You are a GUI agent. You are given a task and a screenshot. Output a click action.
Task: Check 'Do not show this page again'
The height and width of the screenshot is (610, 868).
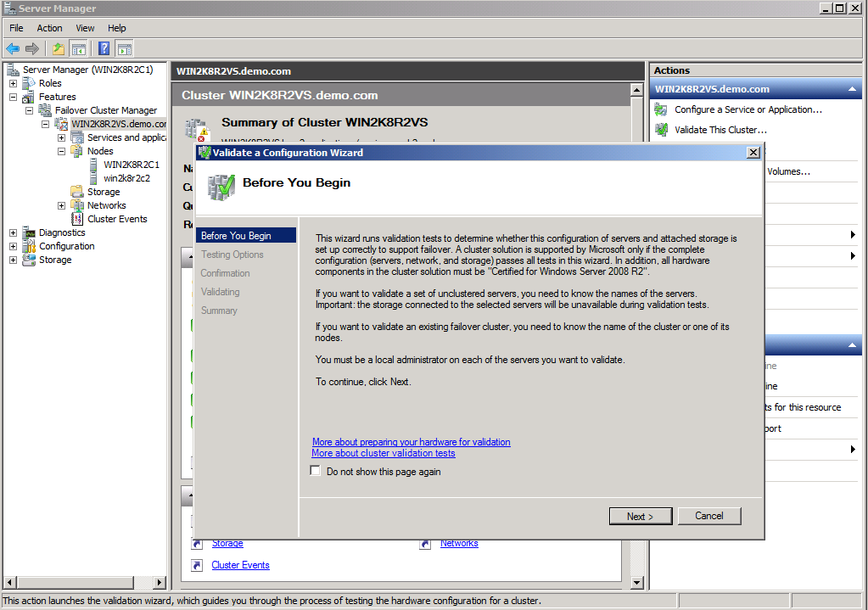click(x=315, y=471)
